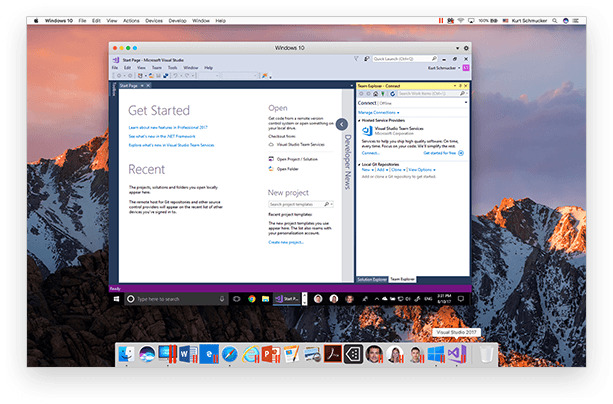Open the collapsed Toolbox side panel
The width and height of the screenshot is (613, 404).
pyautogui.click(x=114, y=89)
